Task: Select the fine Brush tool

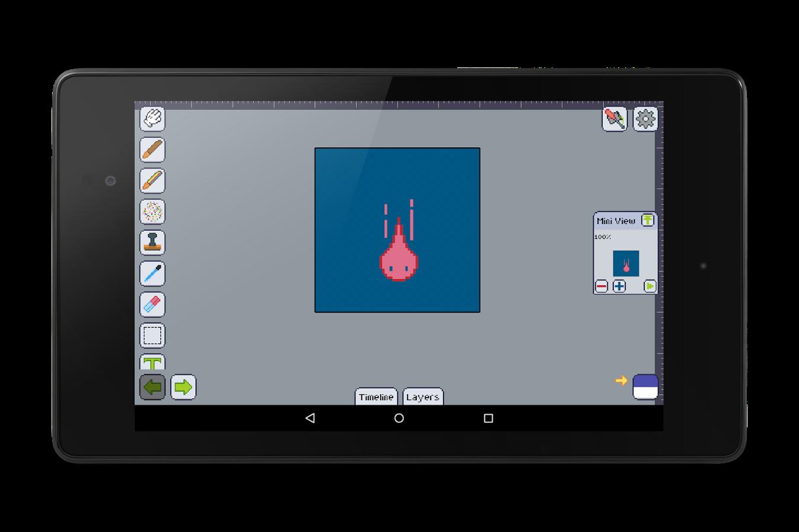Action: (152, 273)
